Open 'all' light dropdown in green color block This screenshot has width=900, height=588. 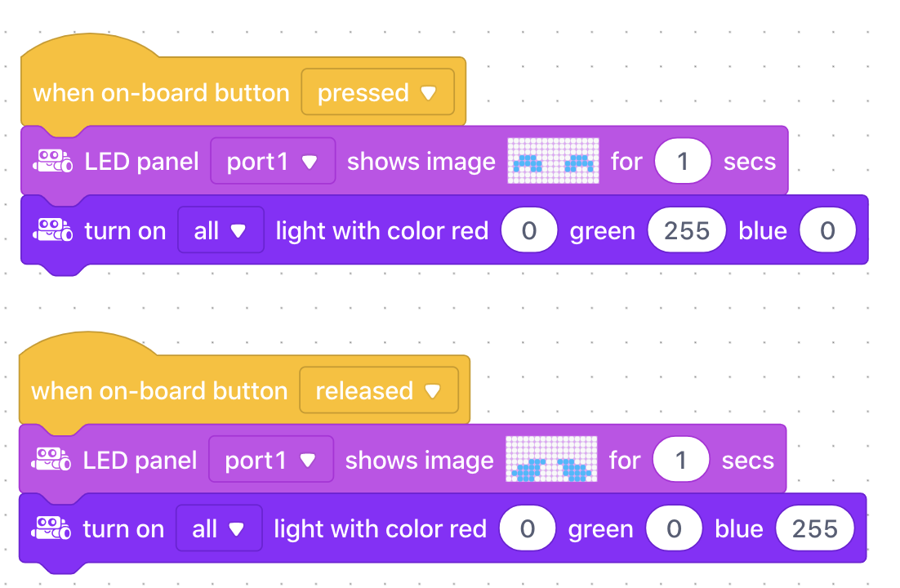[221, 230]
